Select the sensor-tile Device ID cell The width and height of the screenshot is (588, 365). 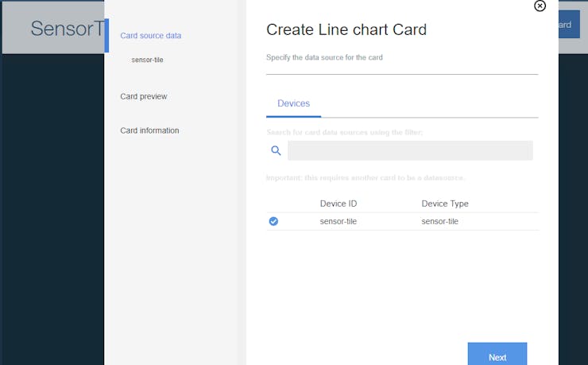pos(338,221)
